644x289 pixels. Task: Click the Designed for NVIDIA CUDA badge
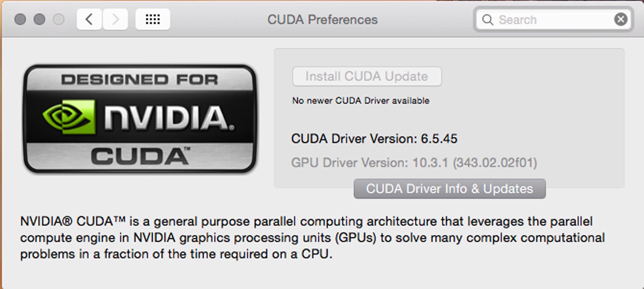[x=140, y=119]
